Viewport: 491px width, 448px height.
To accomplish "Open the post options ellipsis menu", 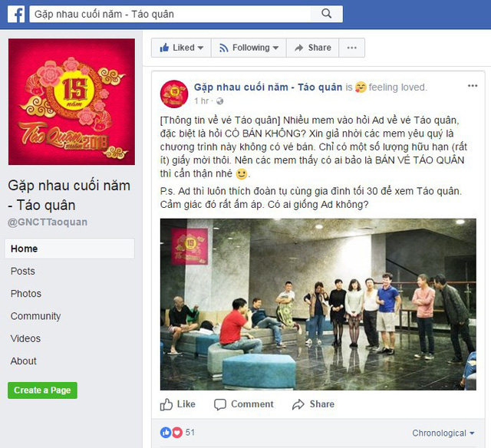I will coord(473,86).
